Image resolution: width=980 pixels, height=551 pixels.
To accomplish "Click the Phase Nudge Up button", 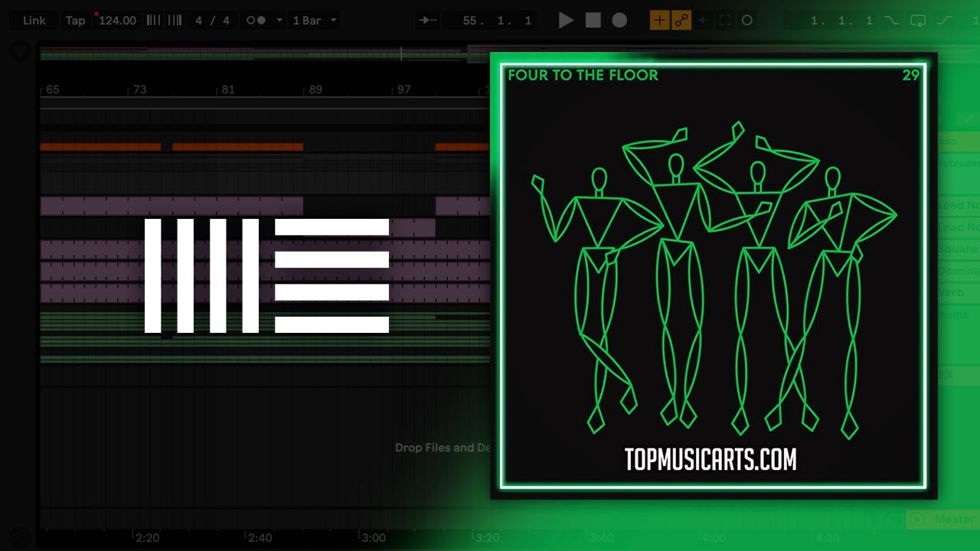I will (x=175, y=21).
